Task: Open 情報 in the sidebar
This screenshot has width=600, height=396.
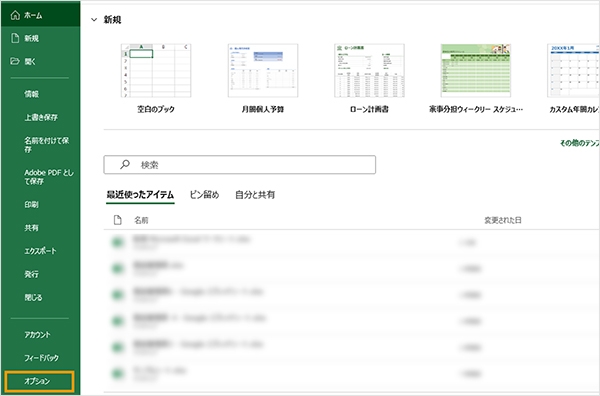Action: pyautogui.click(x=31, y=94)
